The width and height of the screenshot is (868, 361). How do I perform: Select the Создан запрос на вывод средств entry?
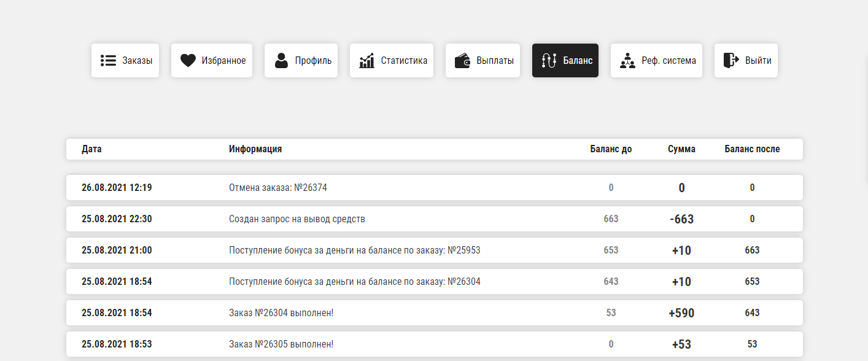coord(296,219)
